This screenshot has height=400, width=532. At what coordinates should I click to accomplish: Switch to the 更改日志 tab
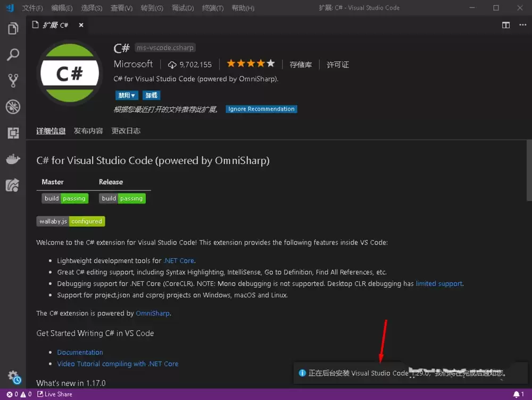pos(126,130)
